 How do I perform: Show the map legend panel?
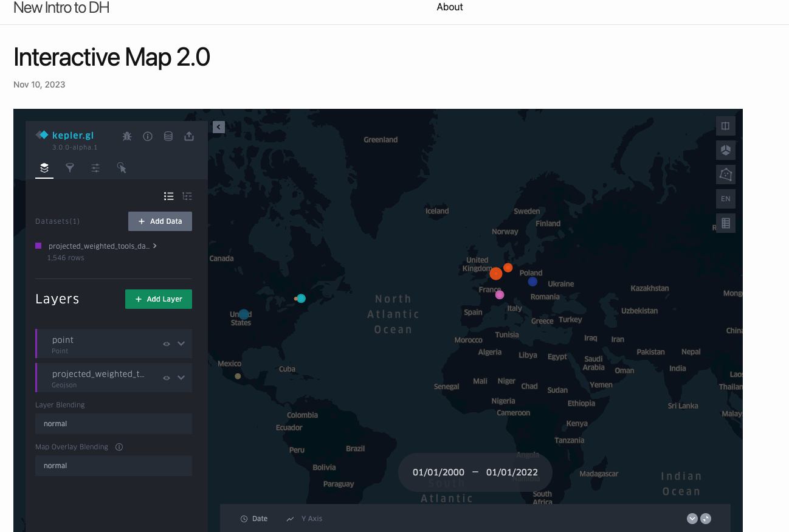point(725,223)
